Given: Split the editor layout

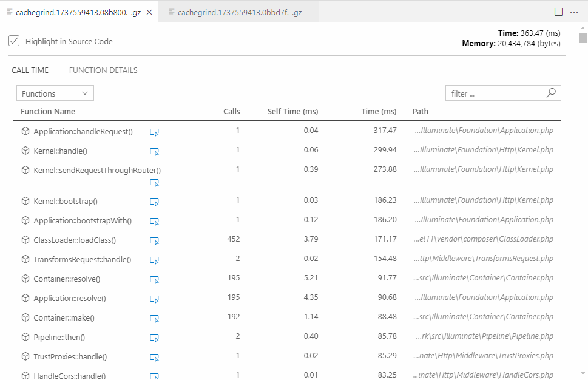Looking at the screenshot, I should click(x=558, y=12).
